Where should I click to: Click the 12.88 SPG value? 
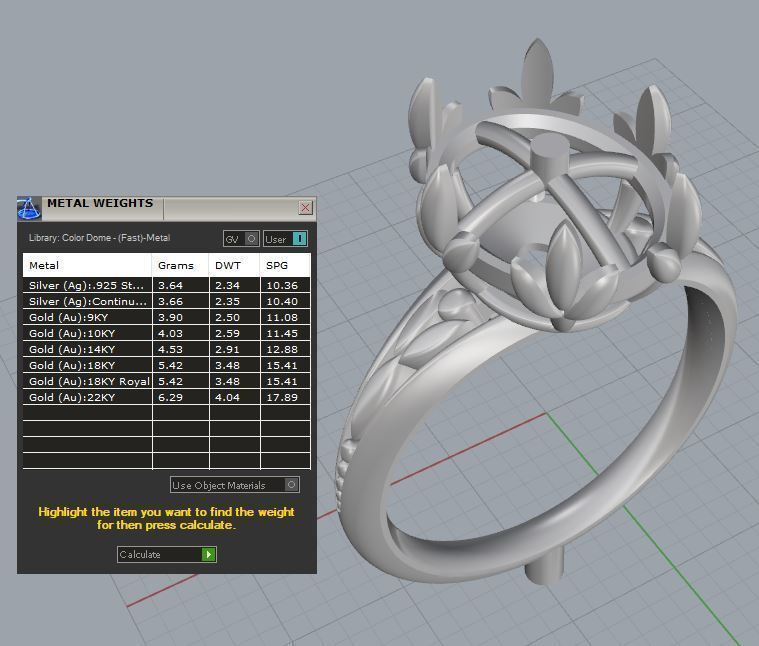282,349
